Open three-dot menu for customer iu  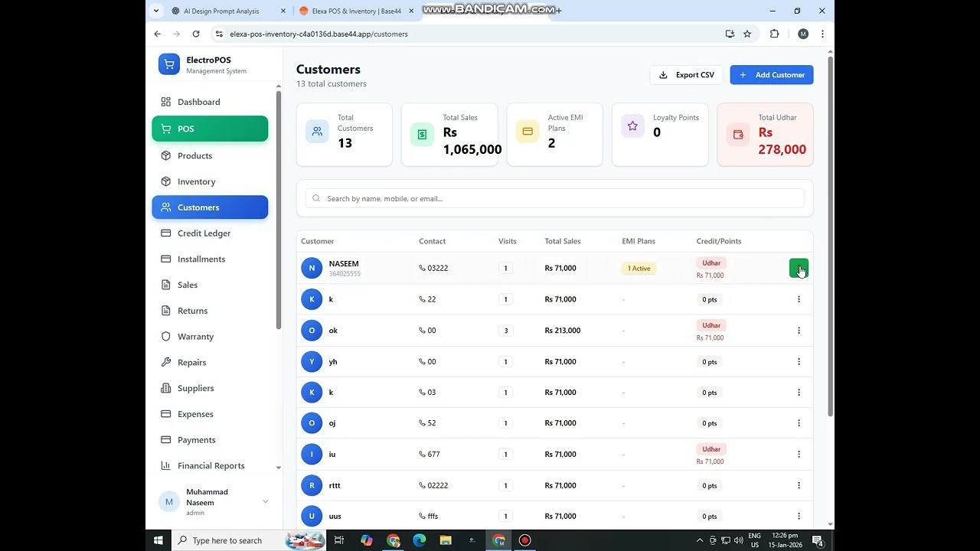pyautogui.click(x=799, y=454)
